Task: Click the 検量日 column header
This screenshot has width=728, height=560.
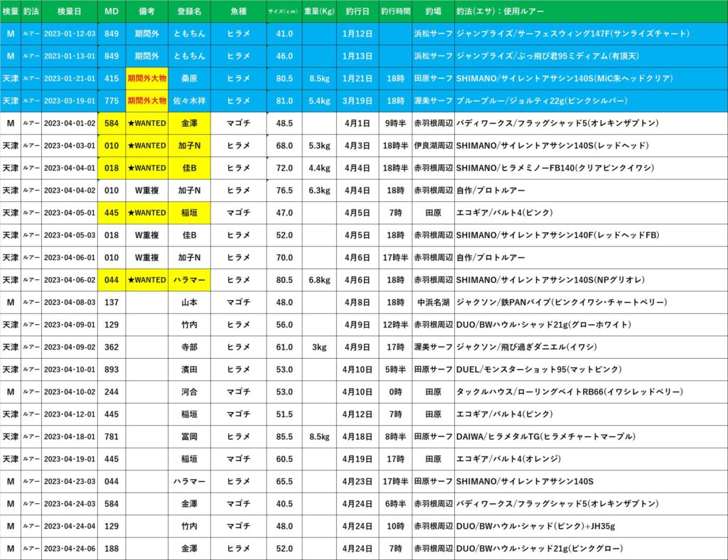Action: click(69, 12)
